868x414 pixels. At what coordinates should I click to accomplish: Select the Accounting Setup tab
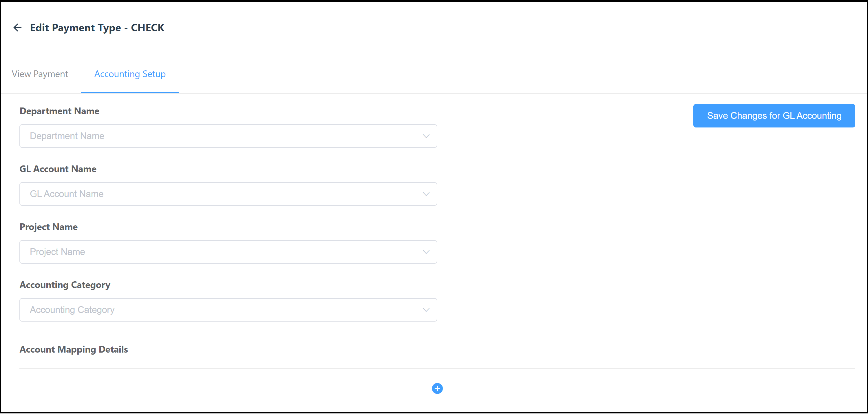click(x=130, y=74)
